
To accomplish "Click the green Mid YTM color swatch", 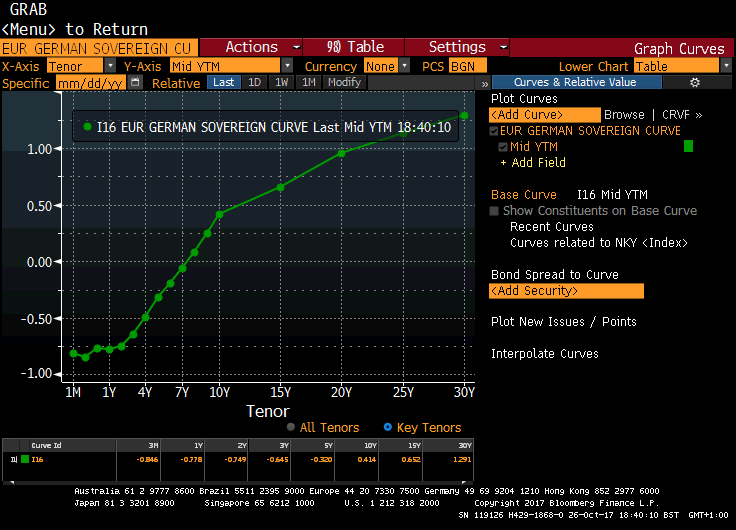I will 688,147.
